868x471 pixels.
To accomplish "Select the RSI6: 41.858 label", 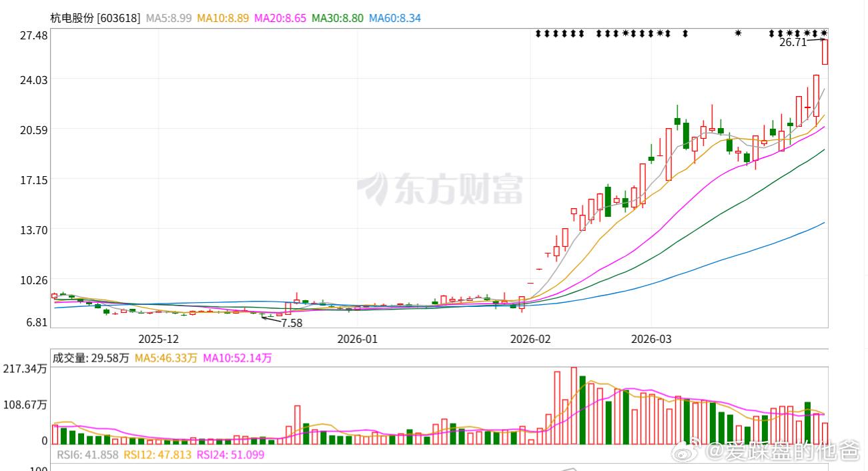I will tap(87, 455).
